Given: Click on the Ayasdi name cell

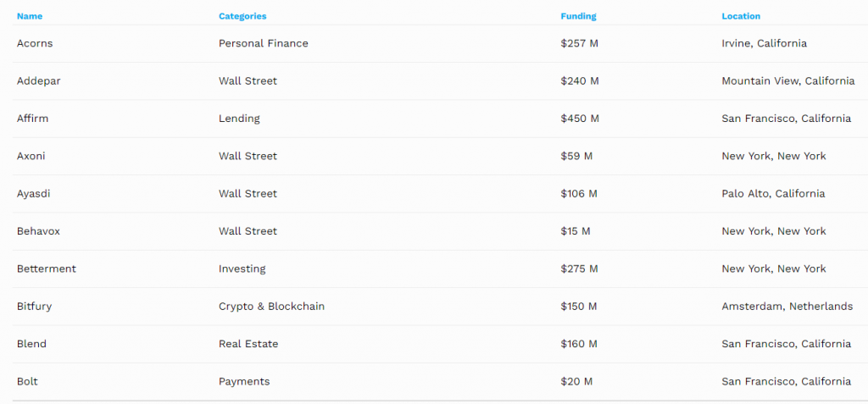Looking at the screenshot, I should coord(34,194).
